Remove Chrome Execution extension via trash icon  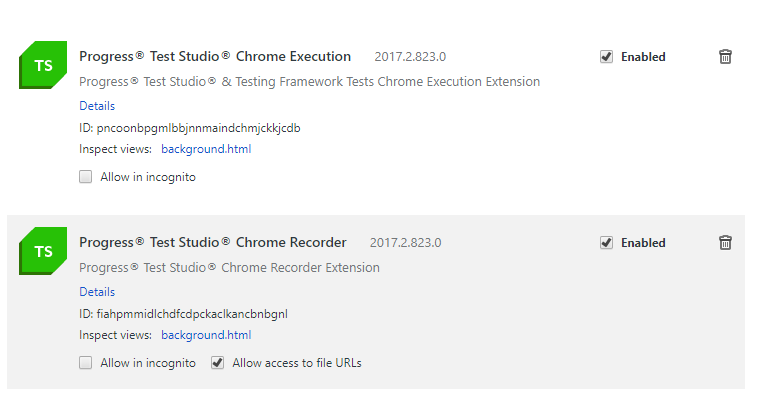726,57
